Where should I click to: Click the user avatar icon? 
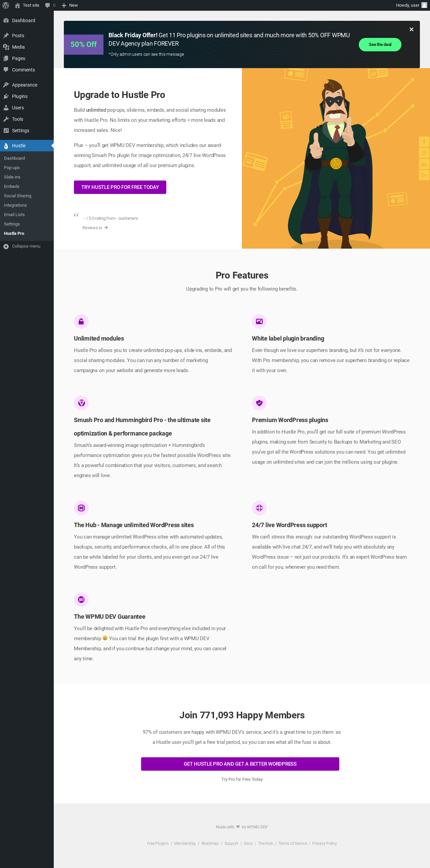tap(424, 5)
